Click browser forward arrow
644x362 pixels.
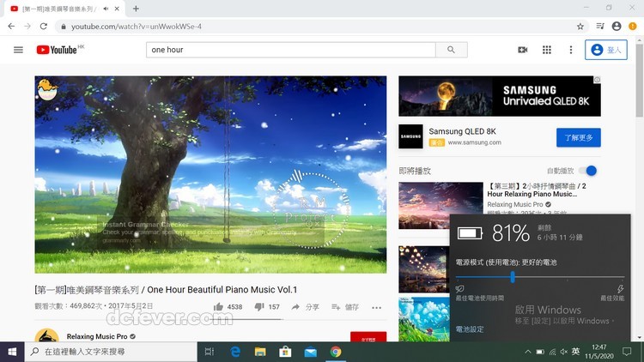coord(27,27)
